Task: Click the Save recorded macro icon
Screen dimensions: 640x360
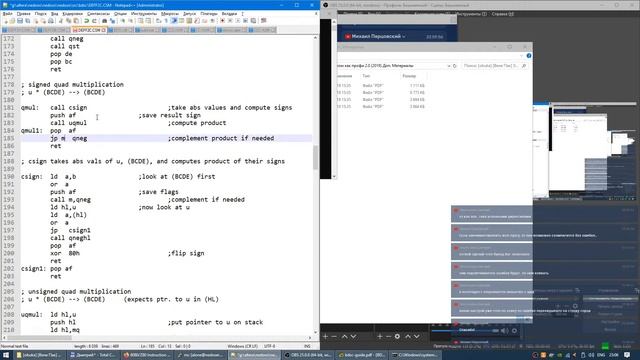Action: click(253, 20)
